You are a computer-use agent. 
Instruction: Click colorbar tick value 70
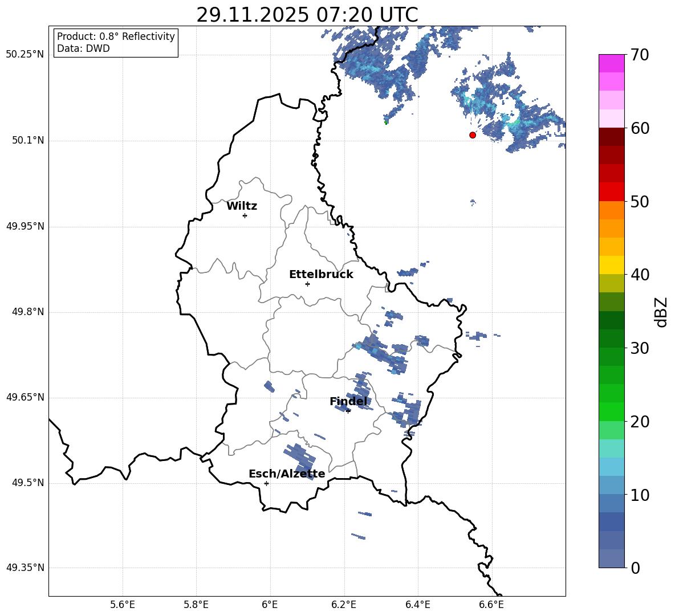[640, 55]
